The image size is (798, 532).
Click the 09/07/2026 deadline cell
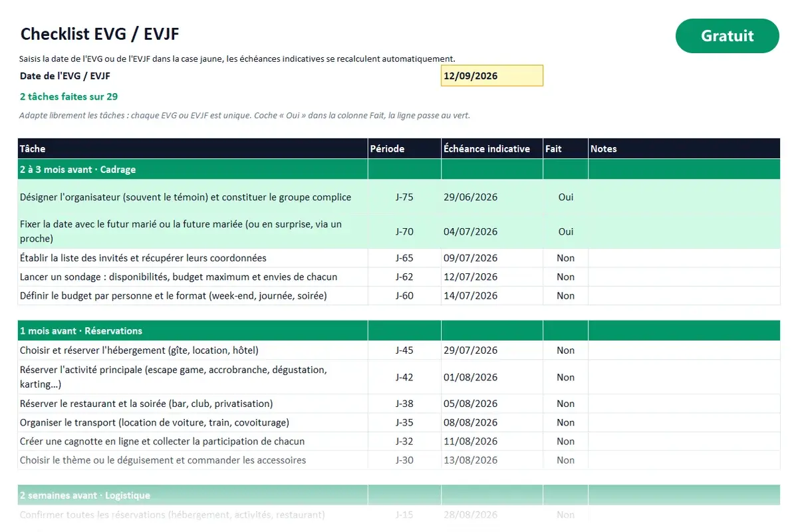[492, 258]
